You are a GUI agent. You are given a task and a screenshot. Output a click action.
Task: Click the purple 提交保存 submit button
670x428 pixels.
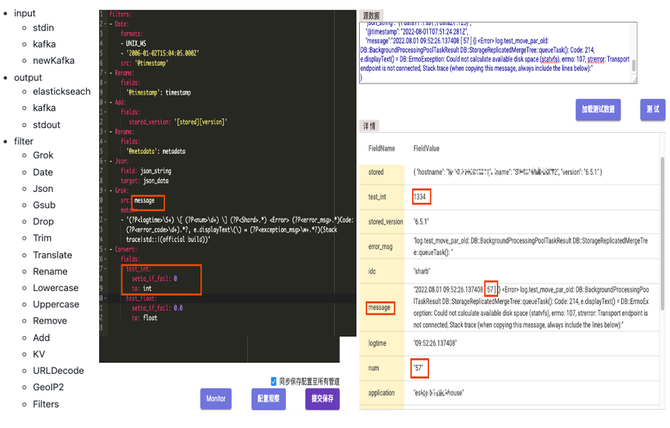pyautogui.click(x=322, y=399)
